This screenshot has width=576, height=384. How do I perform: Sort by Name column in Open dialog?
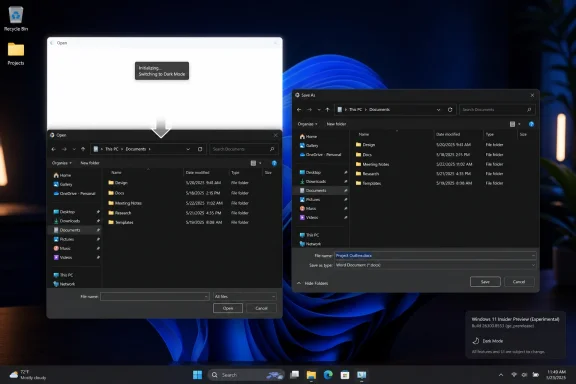coord(116,173)
